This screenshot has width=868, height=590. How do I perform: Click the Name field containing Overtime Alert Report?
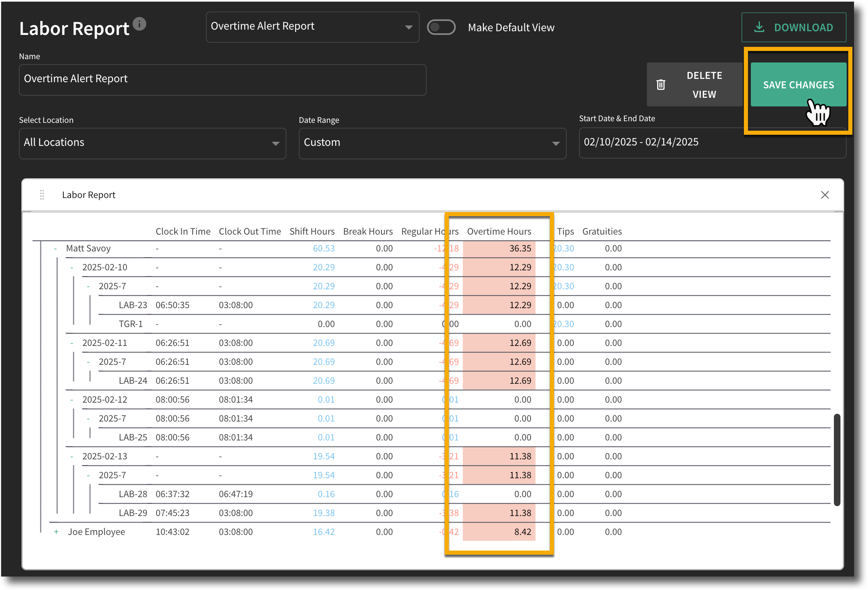[x=222, y=80]
